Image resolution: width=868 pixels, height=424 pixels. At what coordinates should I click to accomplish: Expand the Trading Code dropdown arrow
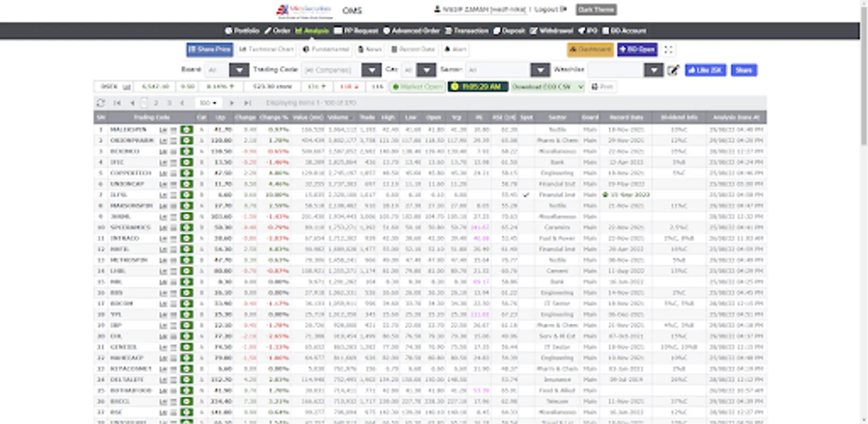372,70
